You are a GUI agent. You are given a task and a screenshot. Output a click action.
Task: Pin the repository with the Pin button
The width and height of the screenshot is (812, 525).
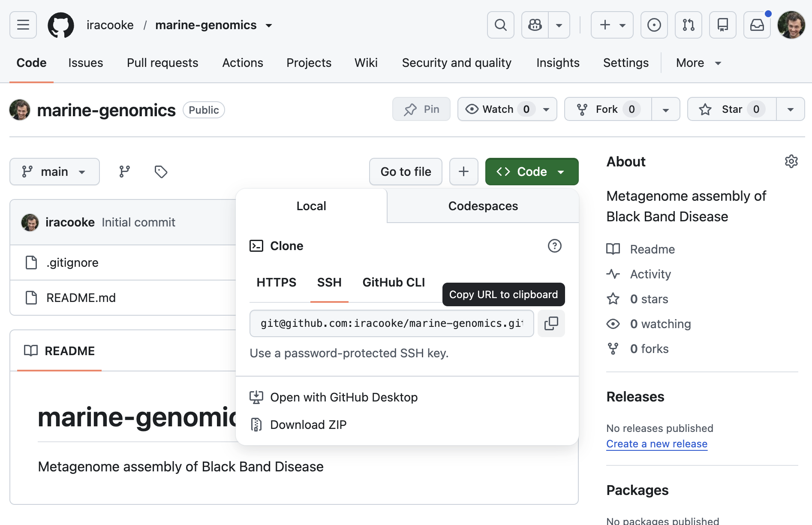421,109
